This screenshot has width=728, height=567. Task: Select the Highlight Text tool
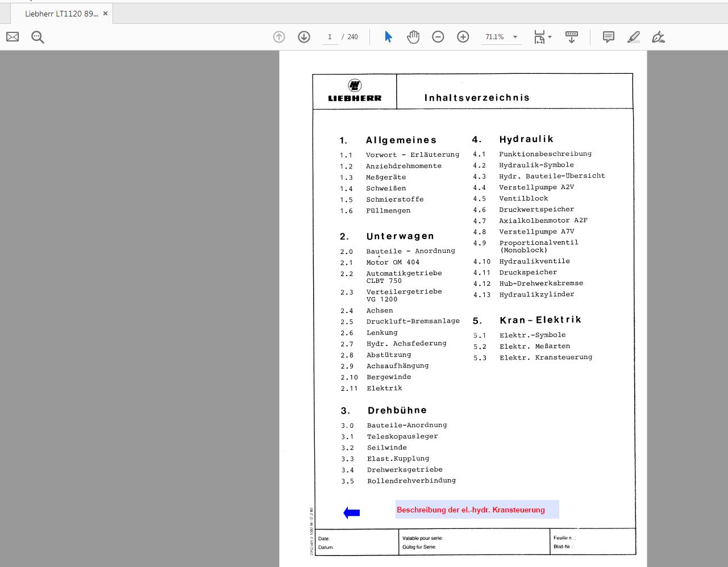[x=633, y=36]
